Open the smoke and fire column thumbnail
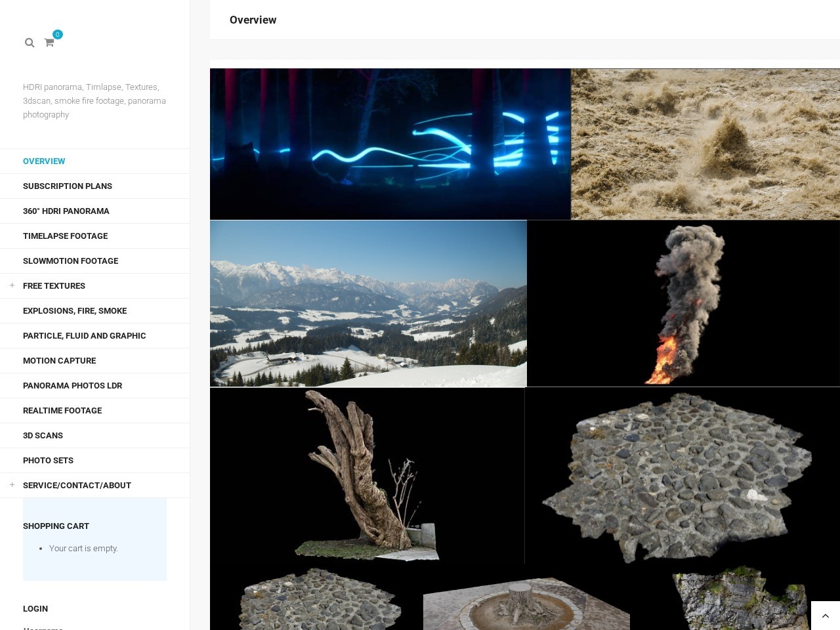 [683, 303]
